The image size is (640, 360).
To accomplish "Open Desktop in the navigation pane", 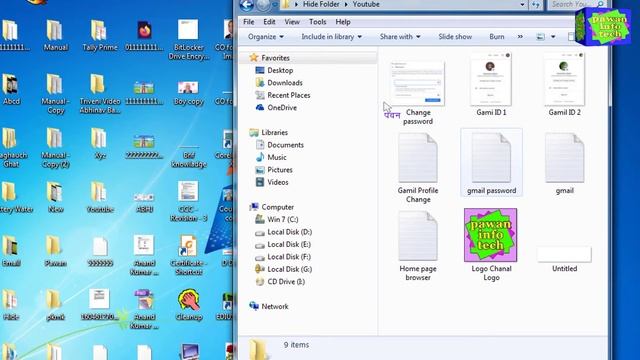I will pos(280,70).
